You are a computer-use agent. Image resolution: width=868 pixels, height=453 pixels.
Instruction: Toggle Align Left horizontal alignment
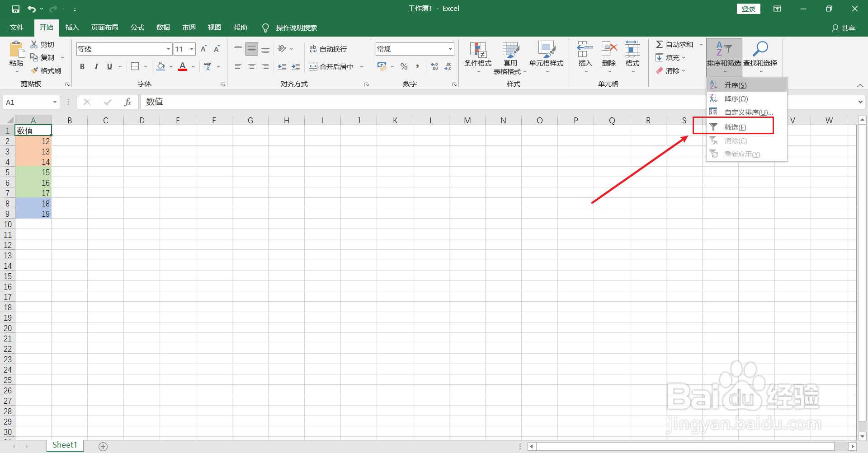point(238,66)
